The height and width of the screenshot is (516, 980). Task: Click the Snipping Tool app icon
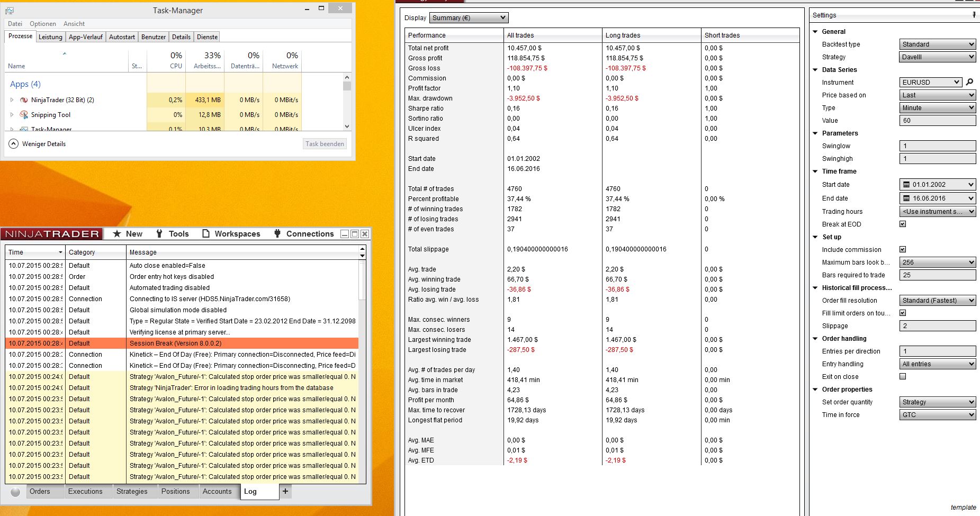pos(24,115)
